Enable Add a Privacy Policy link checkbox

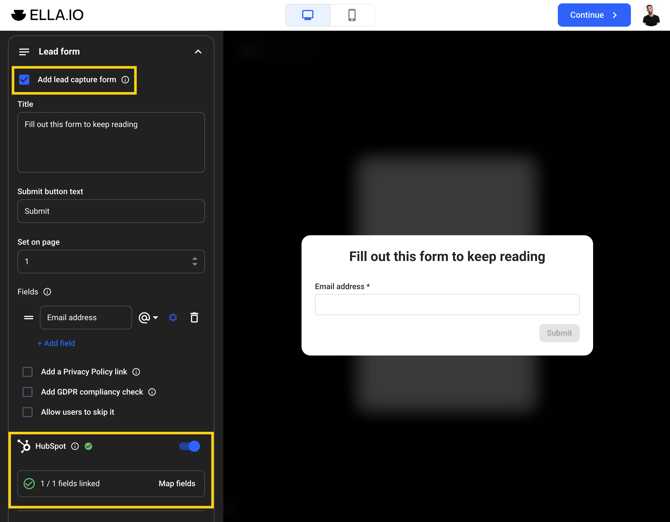28,372
